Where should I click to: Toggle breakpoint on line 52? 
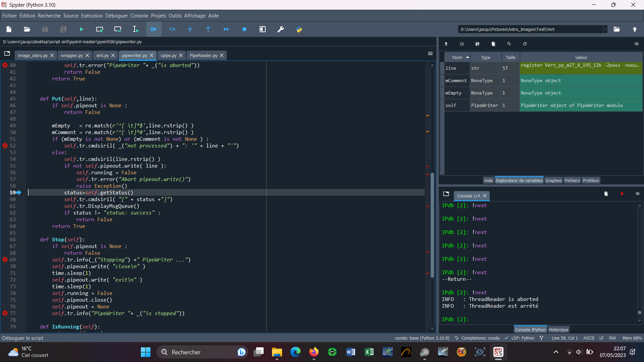pyautogui.click(x=5, y=146)
